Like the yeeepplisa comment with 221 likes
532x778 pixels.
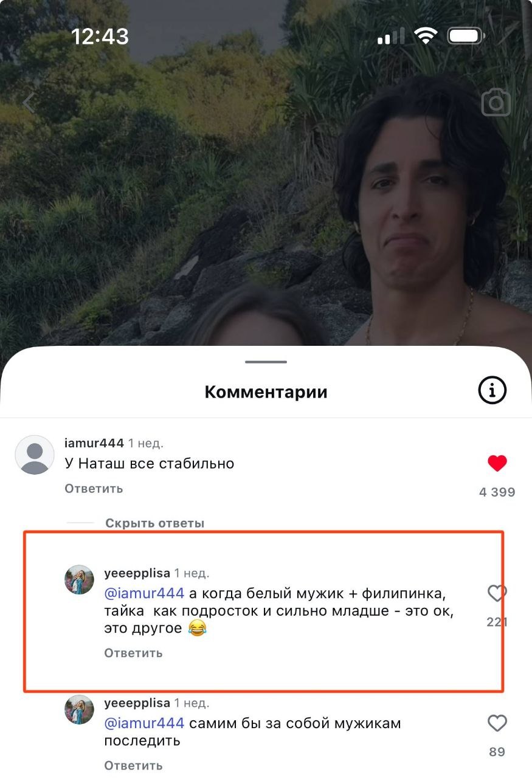[x=497, y=593]
